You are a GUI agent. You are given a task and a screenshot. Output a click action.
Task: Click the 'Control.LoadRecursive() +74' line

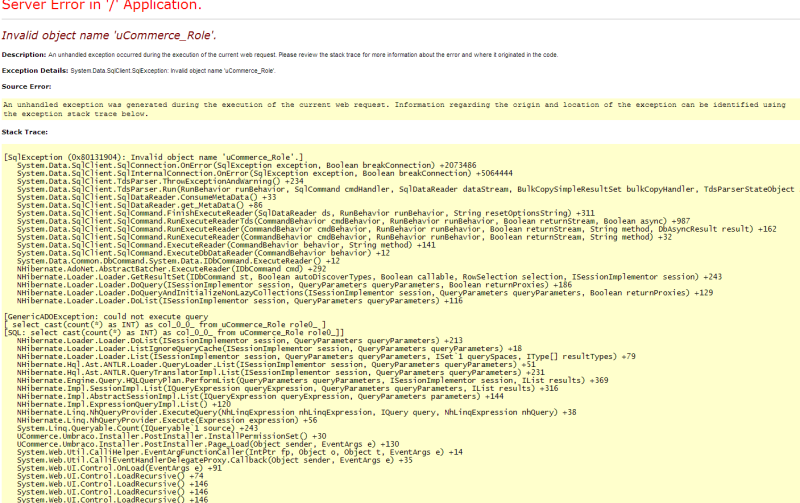pyautogui.click(x=110, y=476)
